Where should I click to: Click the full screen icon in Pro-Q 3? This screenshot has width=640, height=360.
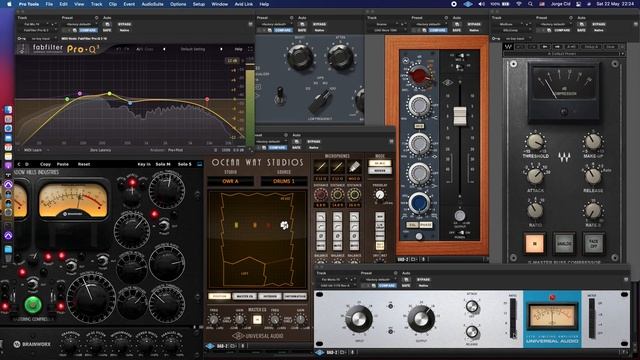250,49
